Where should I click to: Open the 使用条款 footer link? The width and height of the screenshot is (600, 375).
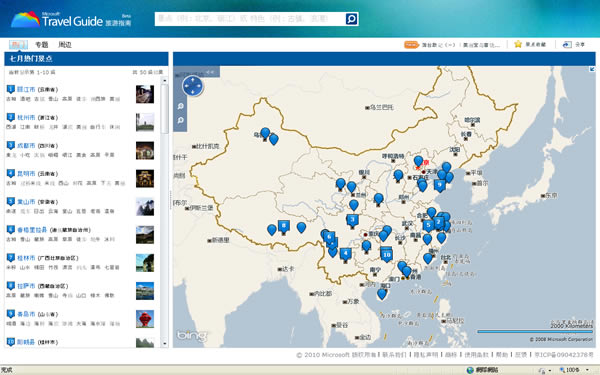pos(476,355)
